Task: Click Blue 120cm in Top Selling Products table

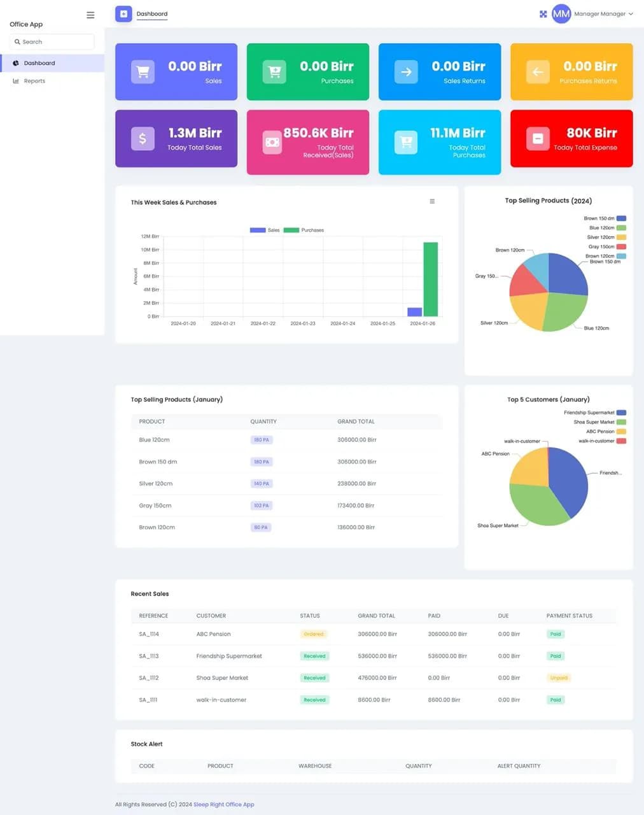Action: (x=155, y=440)
